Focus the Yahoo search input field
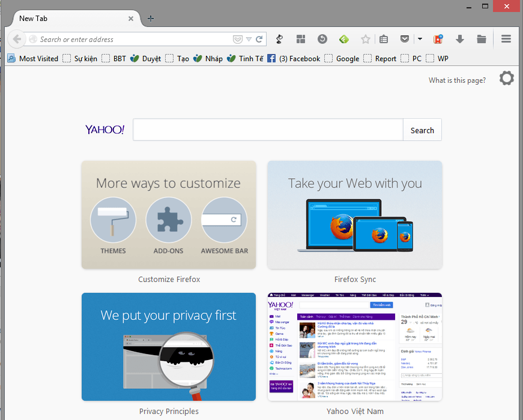 pos(268,130)
